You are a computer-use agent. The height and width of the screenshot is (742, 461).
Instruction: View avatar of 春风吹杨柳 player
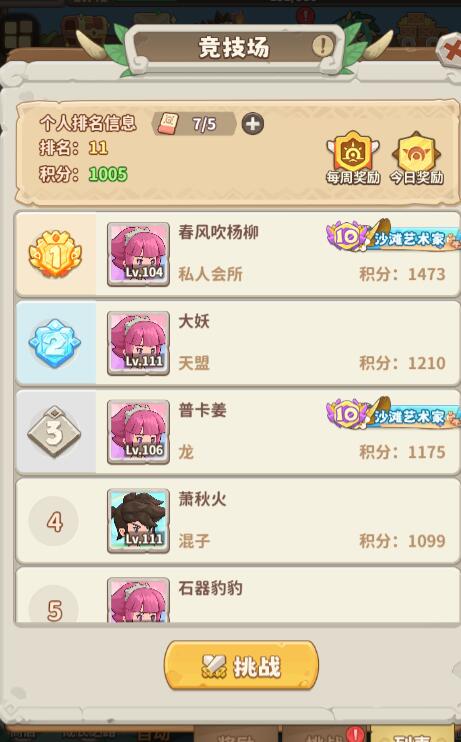pyautogui.click(x=138, y=254)
